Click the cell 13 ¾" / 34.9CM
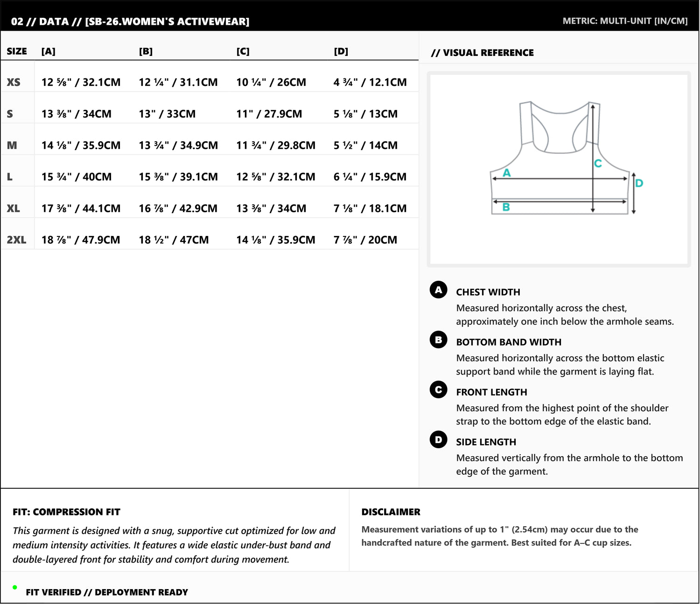This screenshot has width=700, height=604. click(178, 145)
